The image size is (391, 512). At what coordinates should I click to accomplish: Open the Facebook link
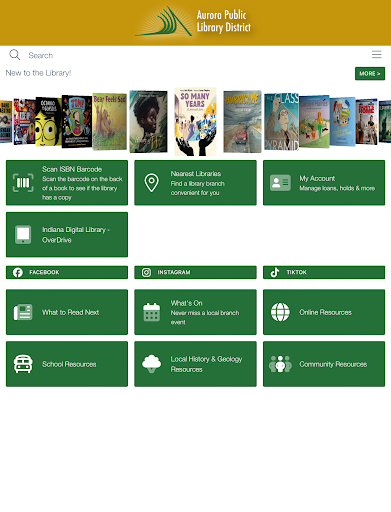67,272
